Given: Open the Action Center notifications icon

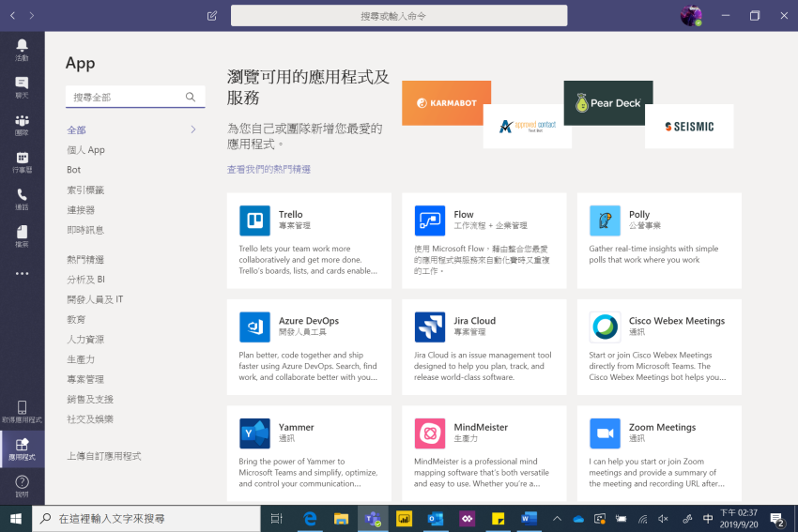Looking at the screenshot, I should pos(776,519).
